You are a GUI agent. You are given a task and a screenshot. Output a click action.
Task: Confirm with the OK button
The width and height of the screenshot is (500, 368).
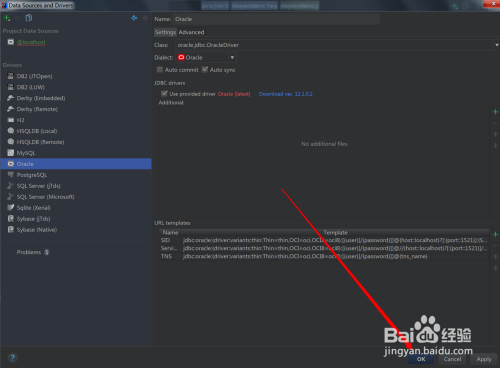[421, 359]
